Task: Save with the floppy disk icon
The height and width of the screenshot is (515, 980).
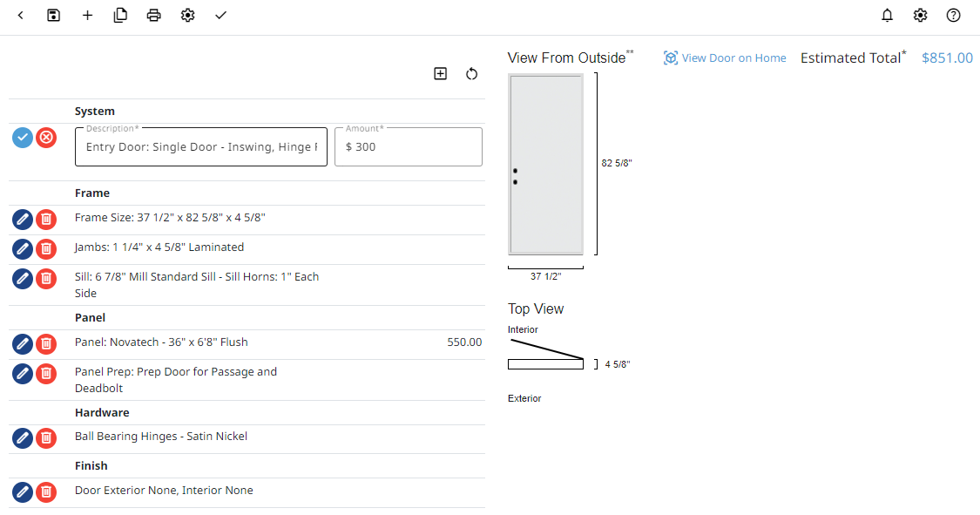Action: [54, 16]
